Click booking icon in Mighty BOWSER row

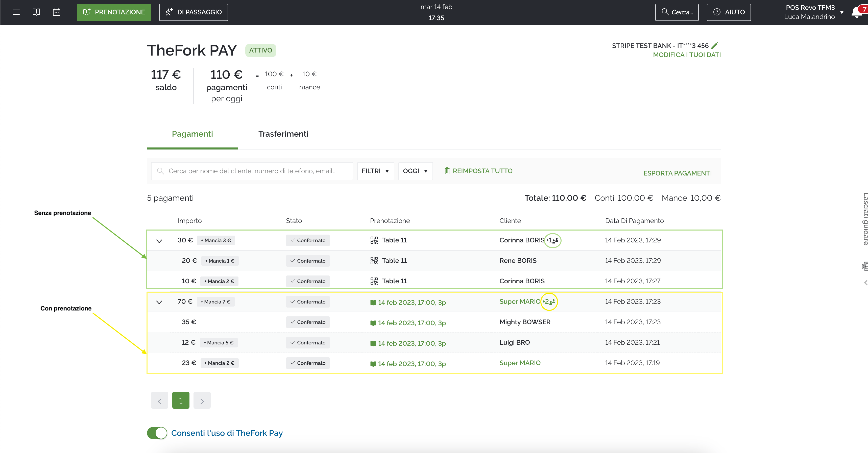pos(373,323)
